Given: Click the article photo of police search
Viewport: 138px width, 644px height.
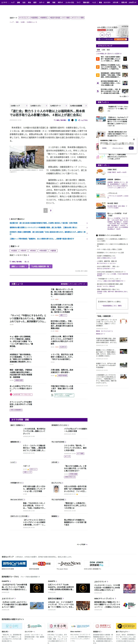Looking at the screenshot, I should pos(27,157).
